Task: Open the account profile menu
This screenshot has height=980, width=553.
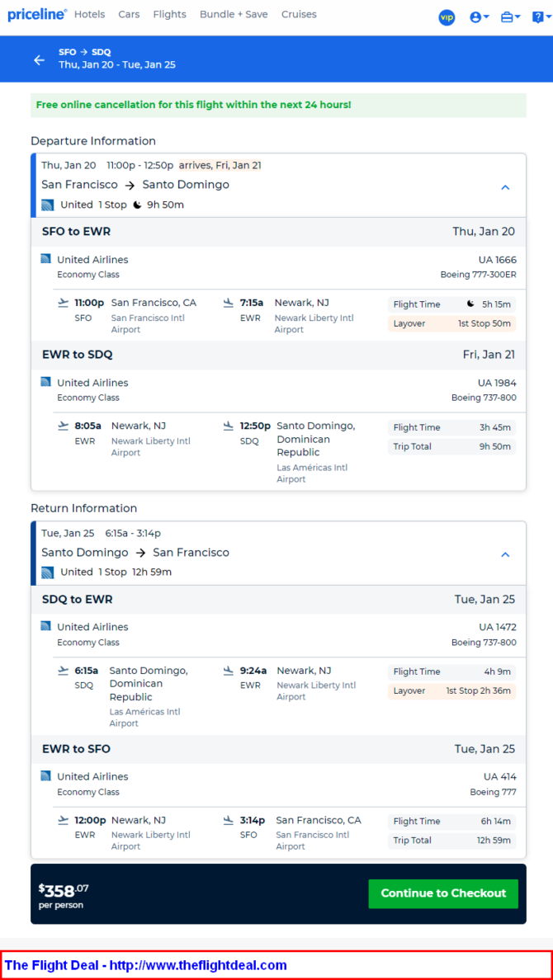Action: (480, 17)
